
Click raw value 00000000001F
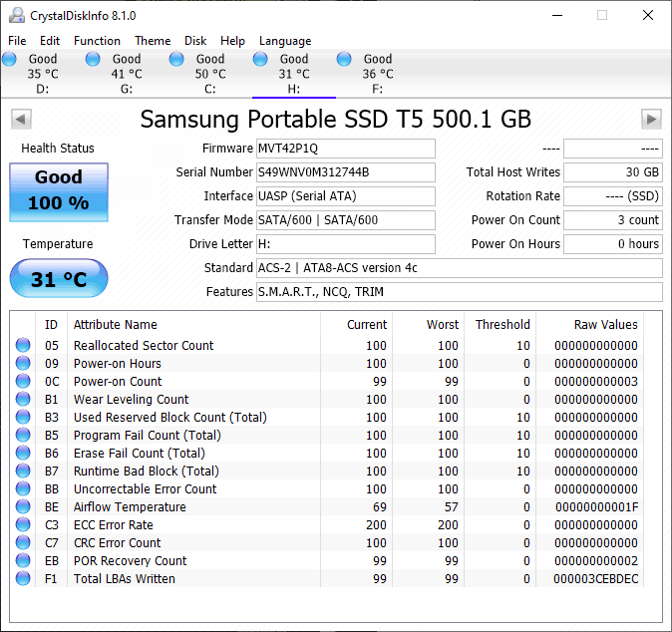(596, 506)
